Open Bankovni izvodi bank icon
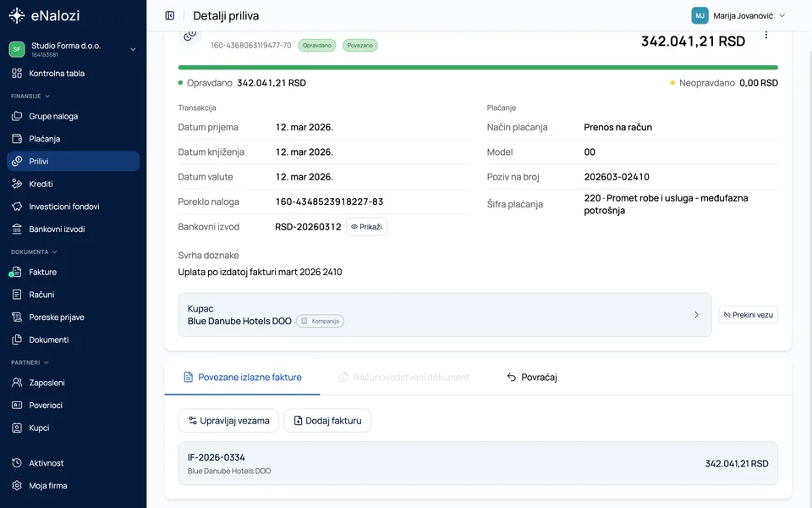This screenshot has width=812, height=508. click(x=17, y=229)
